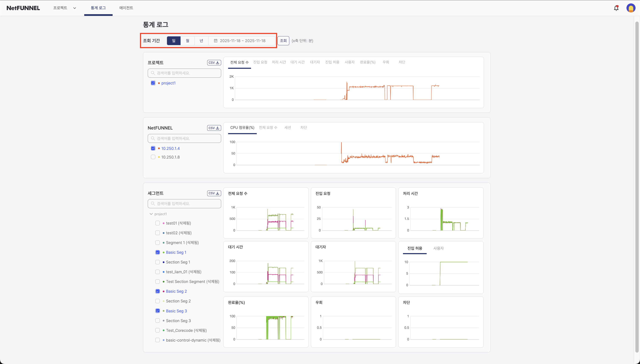Select the 월 period button
The image size is (640, 364).
pos(188,41)
